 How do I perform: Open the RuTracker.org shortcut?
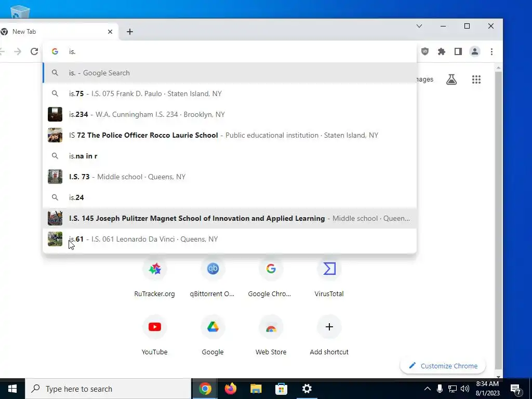[x=154, y=277]
